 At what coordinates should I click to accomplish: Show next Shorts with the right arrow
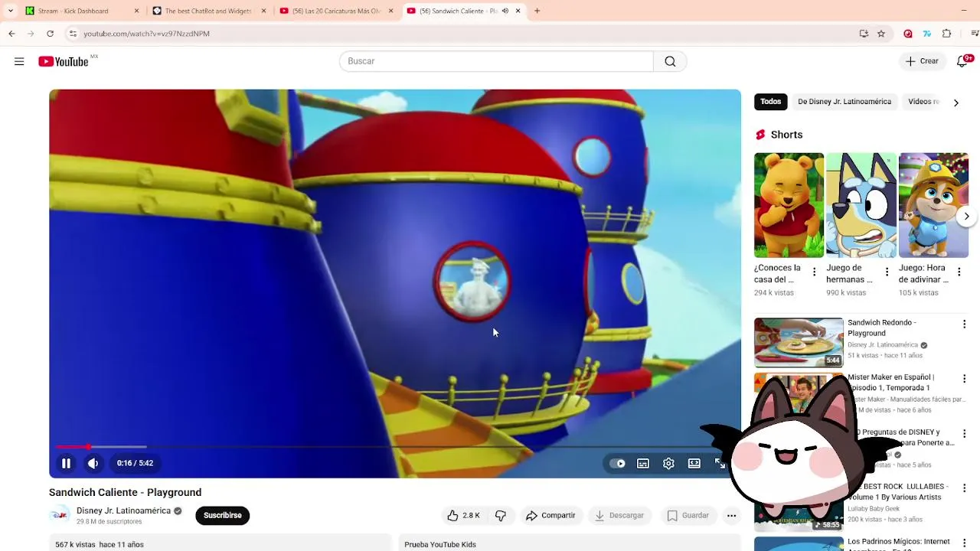966,217
